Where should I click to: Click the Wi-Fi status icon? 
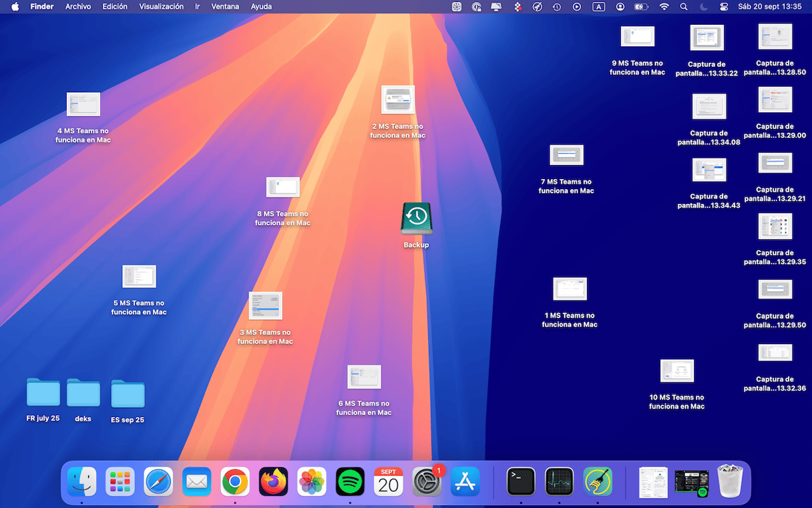664,7
